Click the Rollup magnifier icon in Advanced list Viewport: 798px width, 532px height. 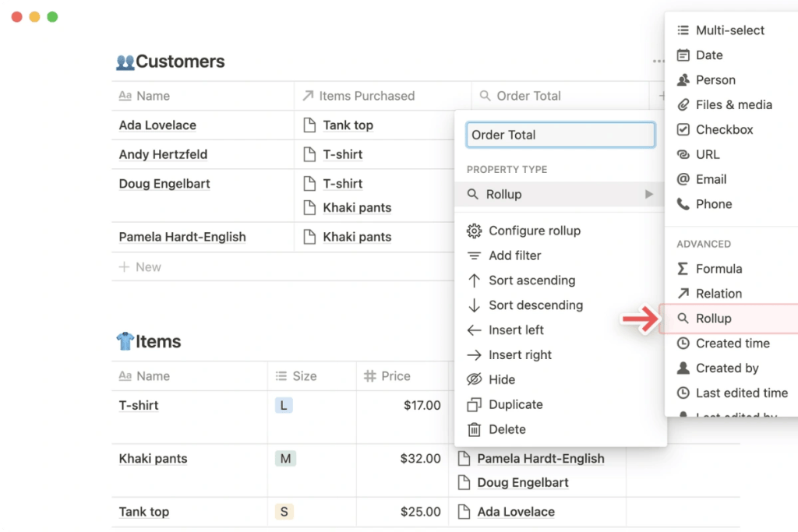pyautogui.click(x=683, y=319)
